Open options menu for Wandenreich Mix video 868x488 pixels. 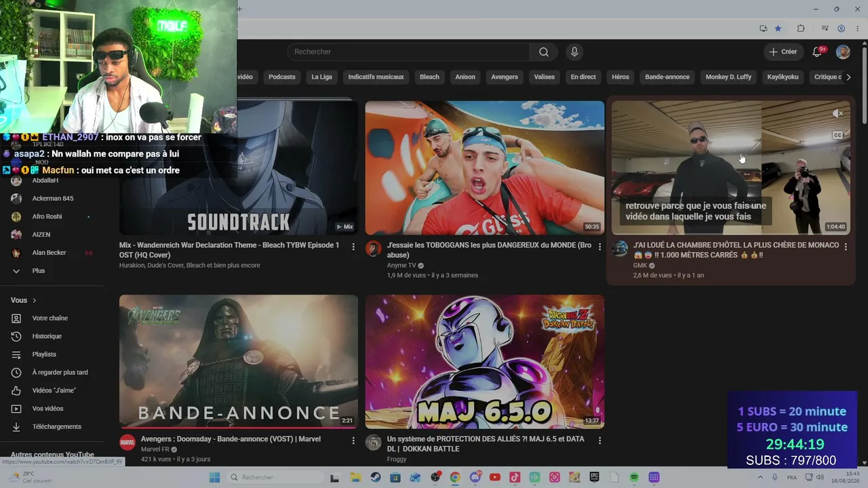coord(353,247)
